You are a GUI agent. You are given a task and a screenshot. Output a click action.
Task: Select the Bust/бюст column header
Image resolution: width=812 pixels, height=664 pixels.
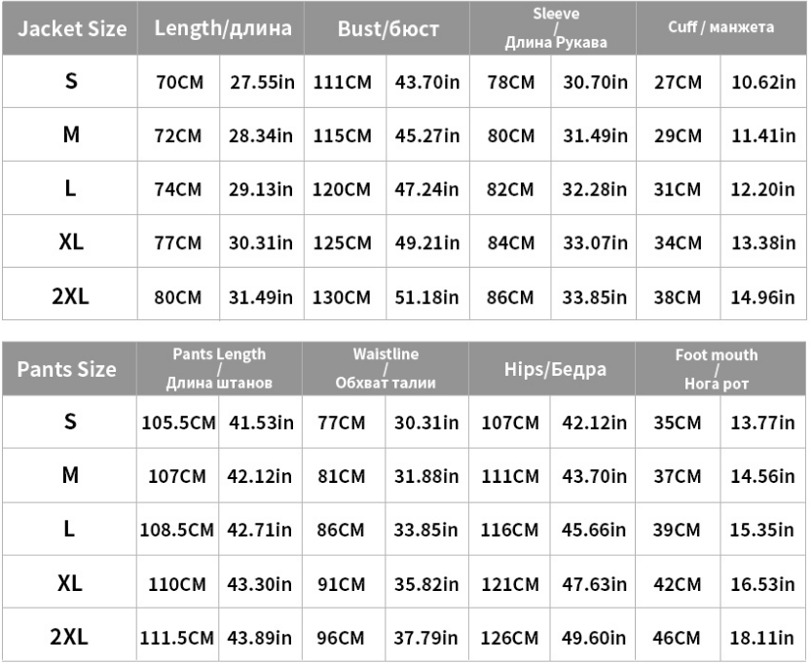pyautogui.click(x=388, y=28)
